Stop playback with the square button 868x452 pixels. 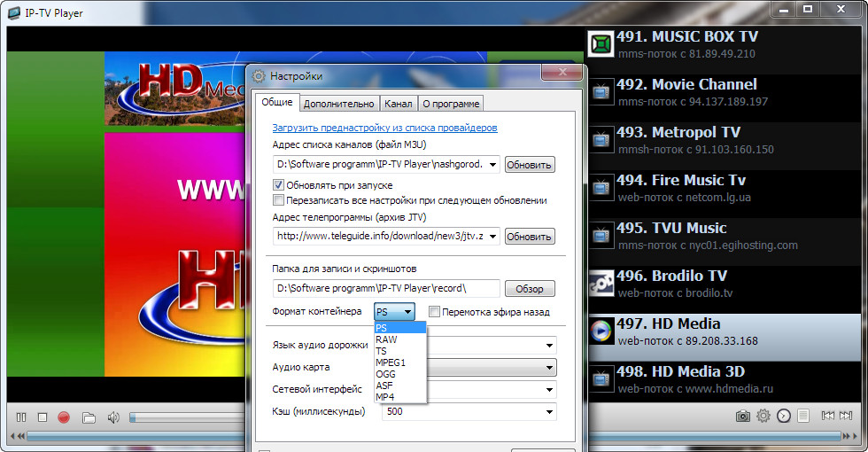(43, 417)
